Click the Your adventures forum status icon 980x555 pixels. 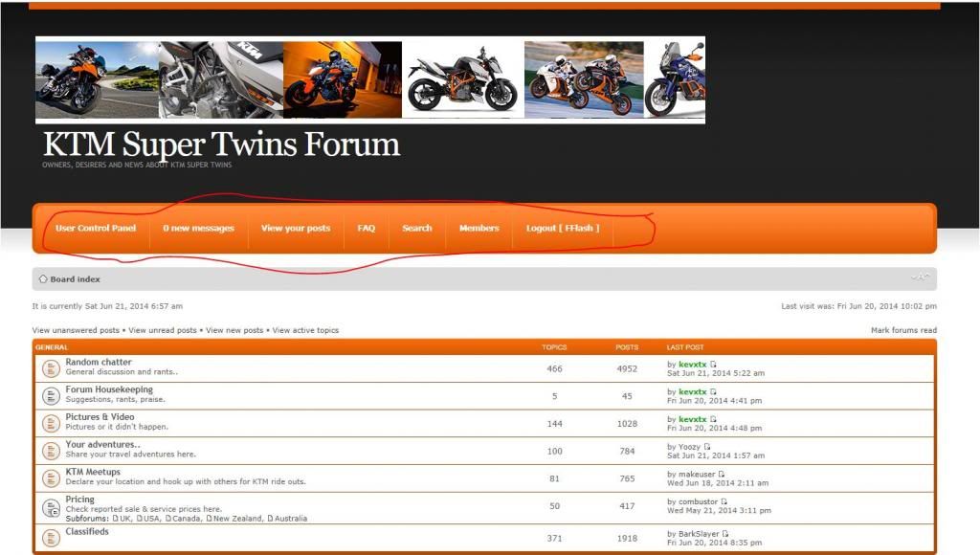pyautogui.click(x=51, y=452)
